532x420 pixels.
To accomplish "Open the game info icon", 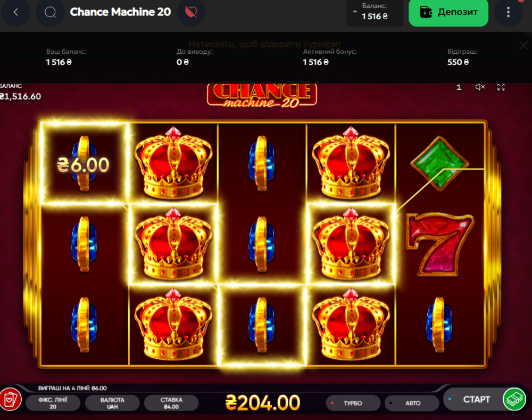I will [x=459, y=87].
